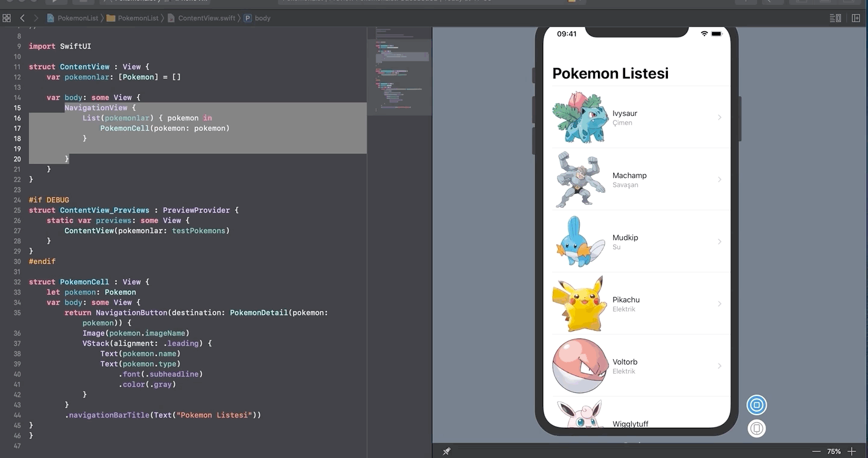Click the Su type label under Mudkip
The height and width of the screenshot is (458, 868).
tap(616, 247)
